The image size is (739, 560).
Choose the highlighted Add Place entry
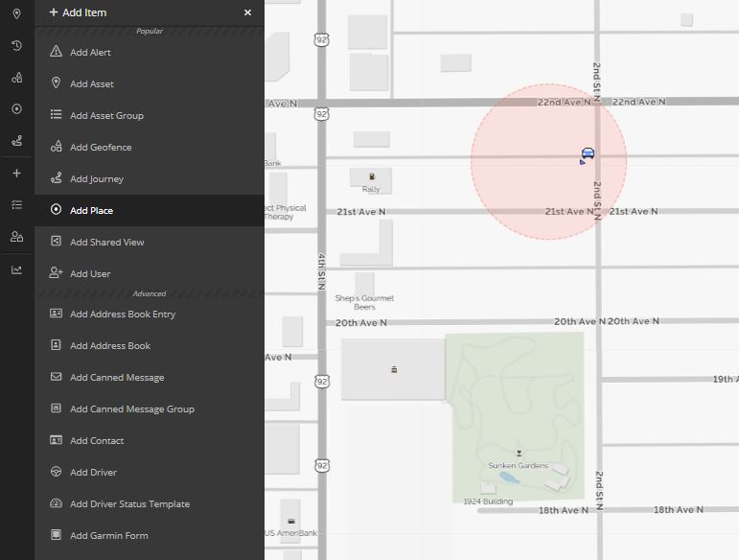tap(91, 211)
